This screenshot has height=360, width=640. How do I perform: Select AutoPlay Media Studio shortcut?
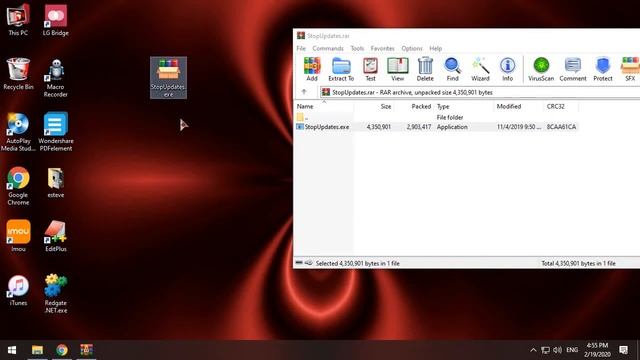coord(18,131)
